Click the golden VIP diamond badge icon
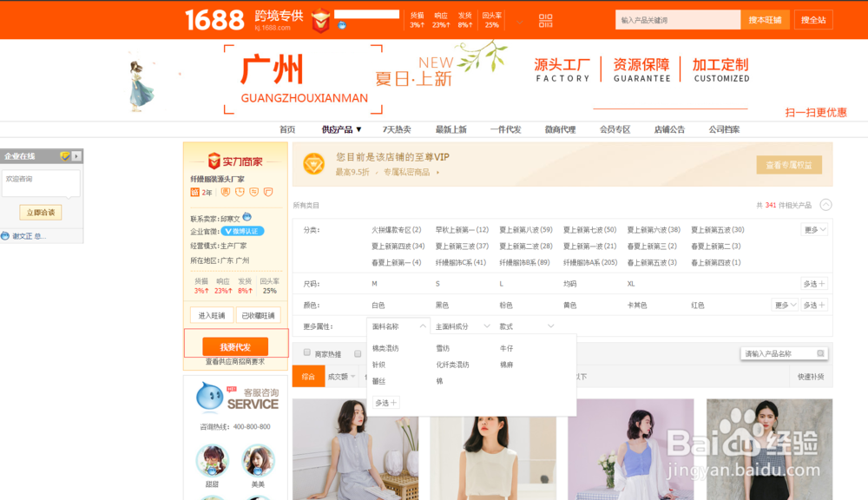The image size is (868, 500). (x=313, y=163)
